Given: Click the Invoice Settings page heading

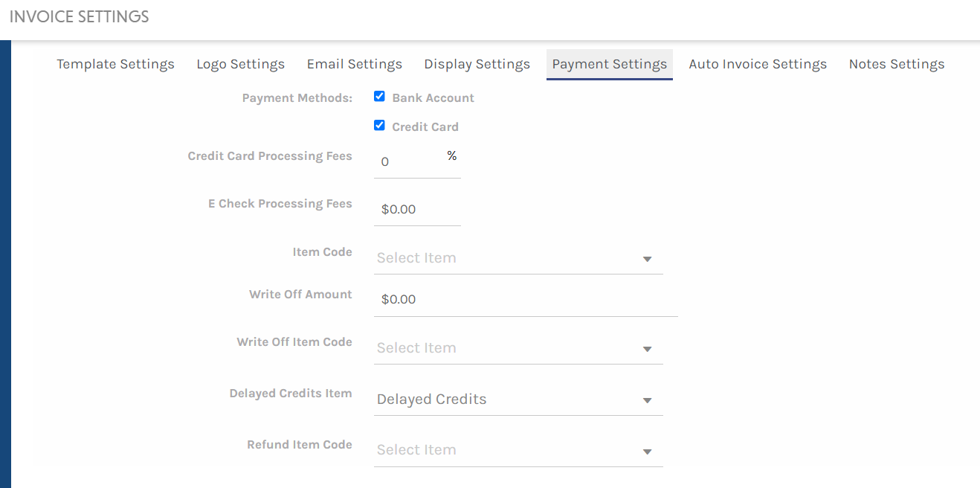Looking at the screenshot, I should 80,16.
